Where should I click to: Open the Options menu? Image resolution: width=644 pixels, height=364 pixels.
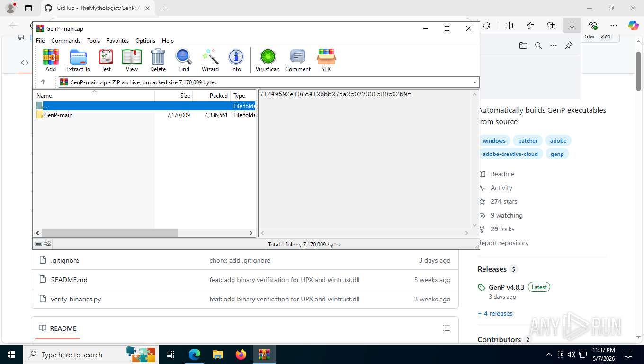point(145,41)
